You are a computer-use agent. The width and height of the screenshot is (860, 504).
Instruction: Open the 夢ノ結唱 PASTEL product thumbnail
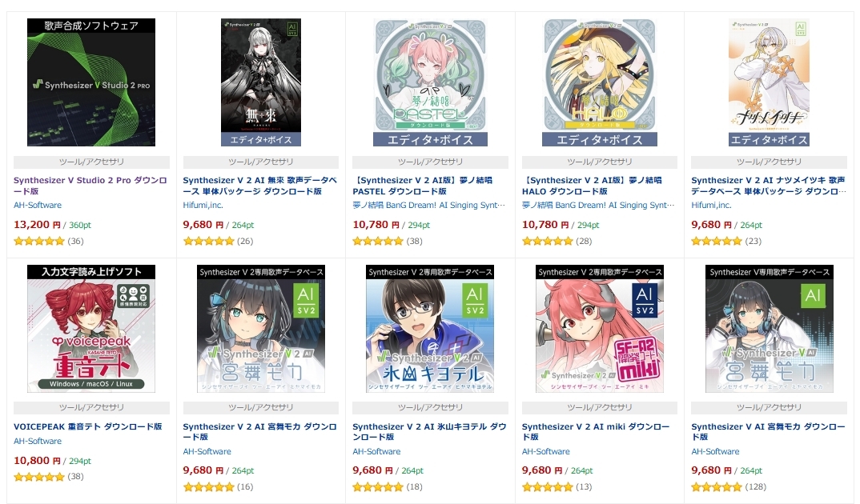pos(430,82)
